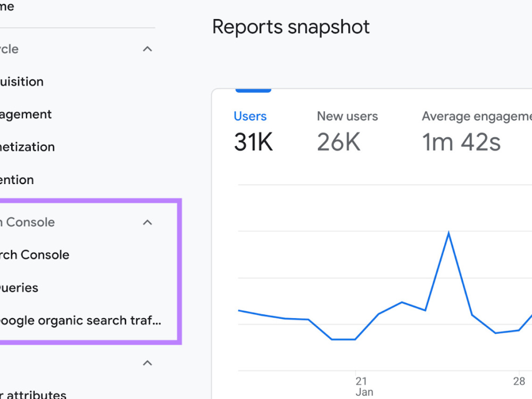Click the 31K users value

click(x=253, y=142)
